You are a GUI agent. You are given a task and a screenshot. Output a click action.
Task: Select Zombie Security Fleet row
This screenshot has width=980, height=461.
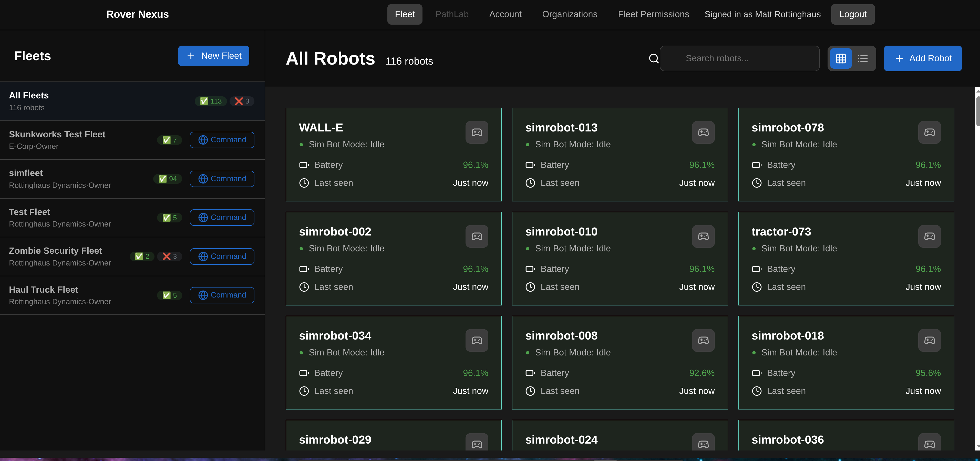coord(132,256)
